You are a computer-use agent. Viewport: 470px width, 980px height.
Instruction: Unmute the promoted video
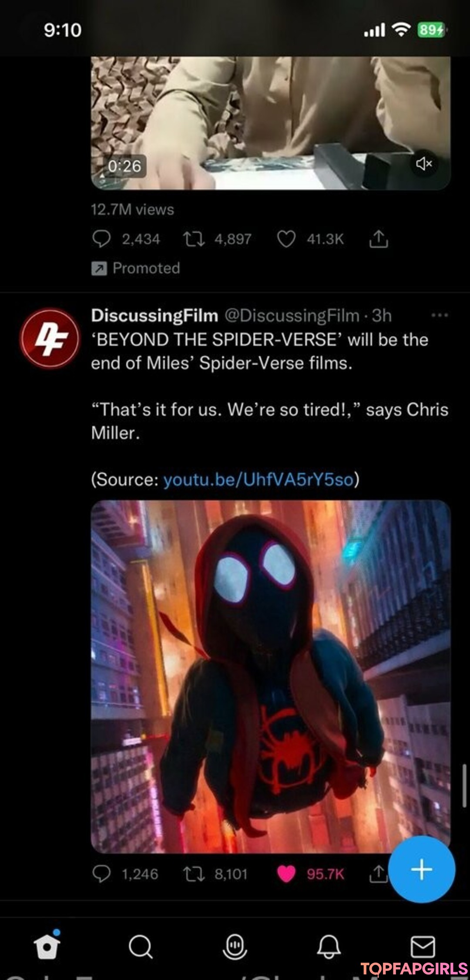point(424,164)
